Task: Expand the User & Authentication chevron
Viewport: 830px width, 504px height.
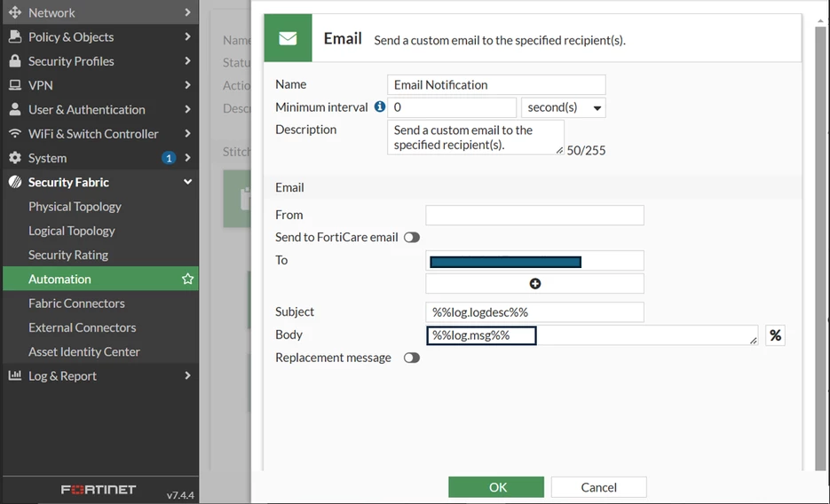Action: coord(187,109)
